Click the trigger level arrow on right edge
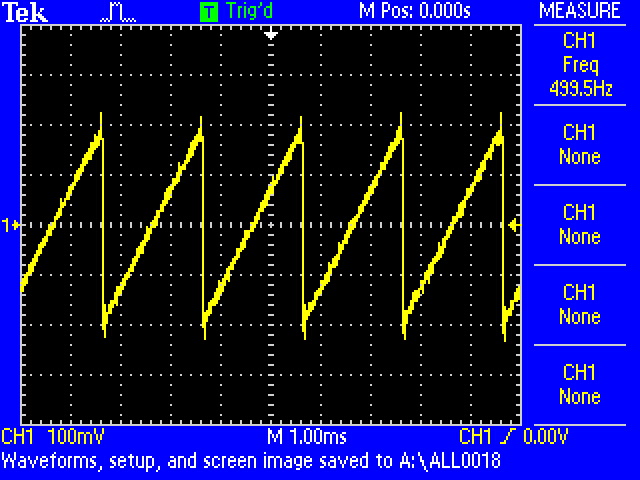 (514, 226)
